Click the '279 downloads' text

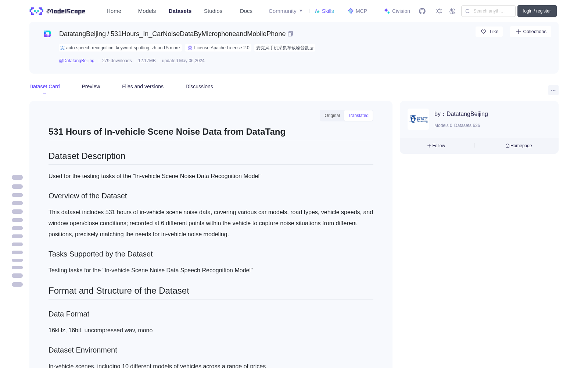[x=117, y=61]
